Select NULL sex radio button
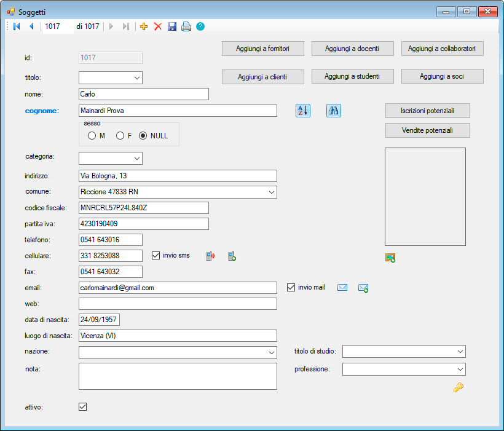This screenshot has height=431, width=504. (143, 136)
